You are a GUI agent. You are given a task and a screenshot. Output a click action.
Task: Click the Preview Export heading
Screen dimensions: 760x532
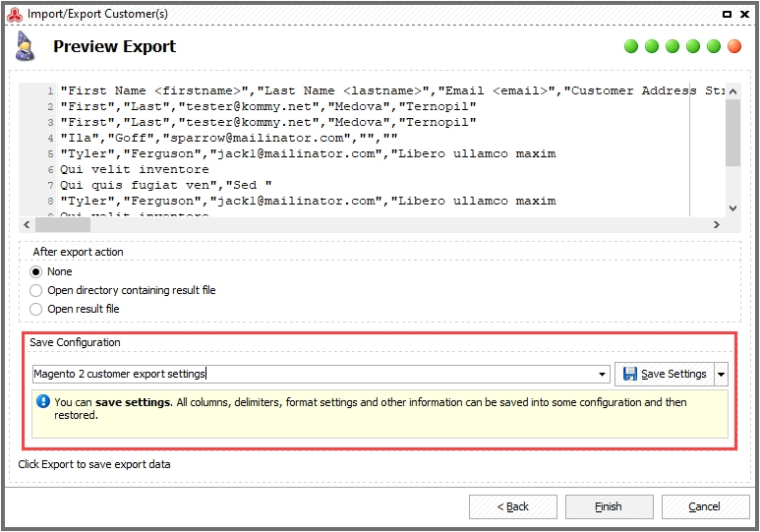tap(114, 46)
